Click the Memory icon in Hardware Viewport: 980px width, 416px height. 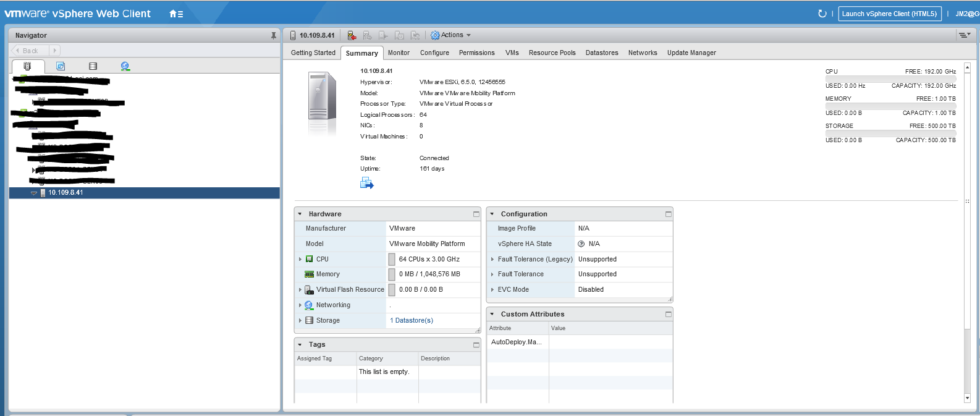tap(310, 274)
